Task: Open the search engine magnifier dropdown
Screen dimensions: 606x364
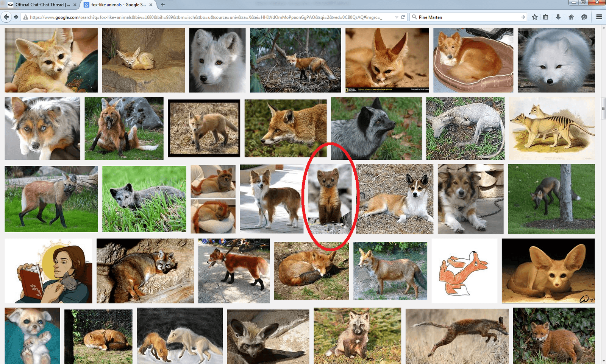Action: (x=414, y=17)
